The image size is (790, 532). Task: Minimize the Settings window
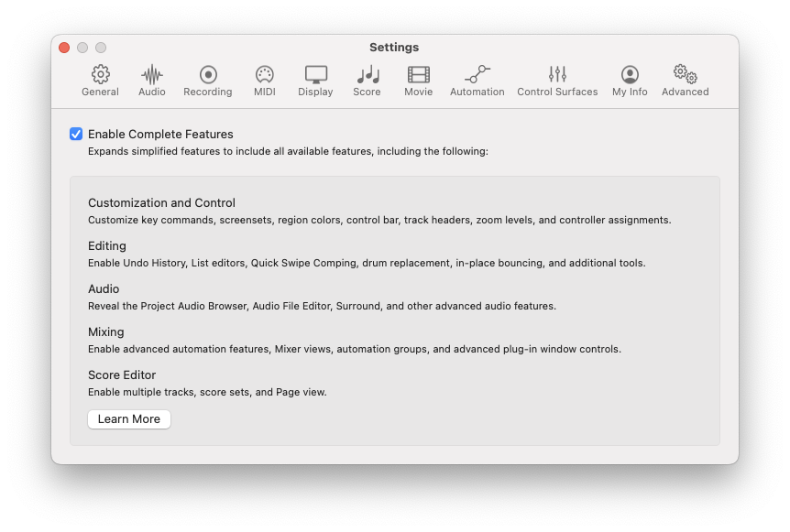(x=82, y=48)
